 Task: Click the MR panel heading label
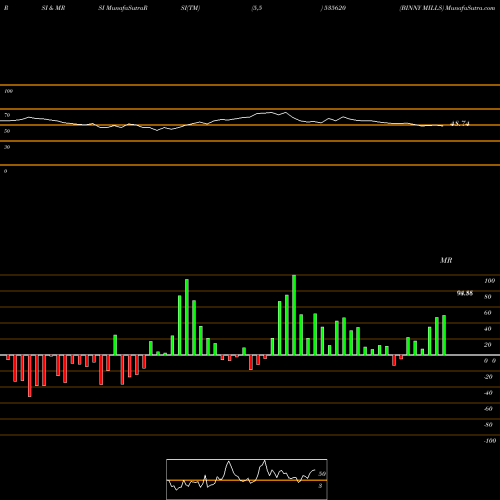[x=446, y=260]
